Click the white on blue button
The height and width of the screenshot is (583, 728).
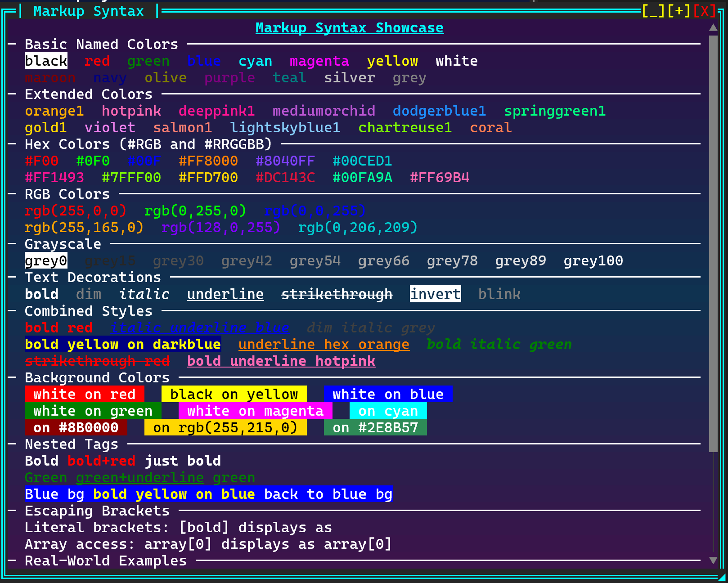pyautogui.click(x=388, y=394)
